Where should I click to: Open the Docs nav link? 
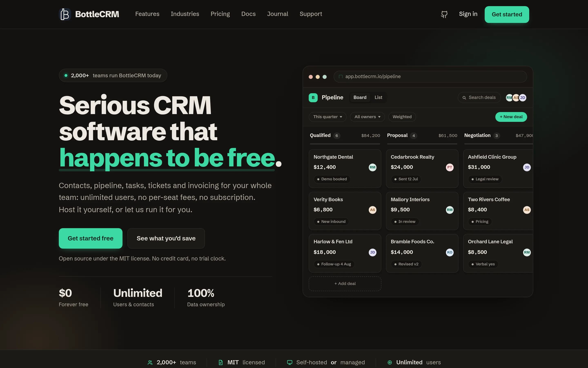coord(248,14)
